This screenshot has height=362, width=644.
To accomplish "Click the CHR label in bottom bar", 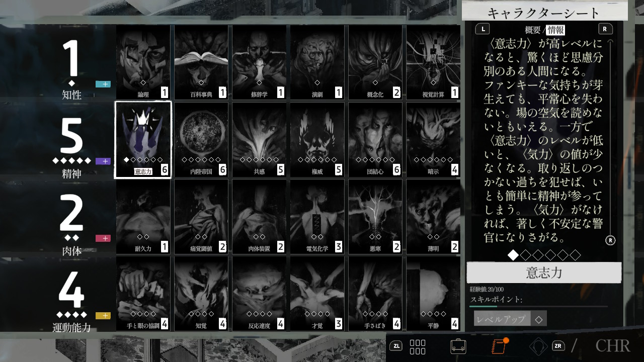I will click(x=613, y=346).
